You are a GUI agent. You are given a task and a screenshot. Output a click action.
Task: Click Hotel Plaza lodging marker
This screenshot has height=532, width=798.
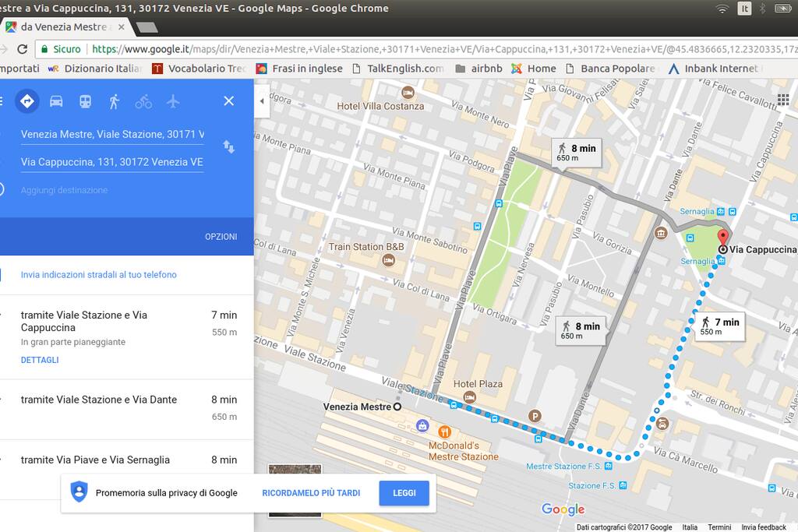coord(470,396)
